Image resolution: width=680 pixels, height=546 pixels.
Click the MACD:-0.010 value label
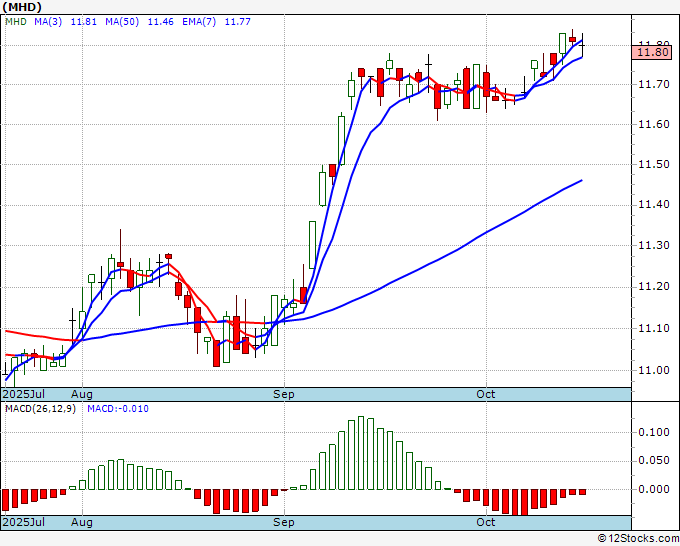coord(118,409)
